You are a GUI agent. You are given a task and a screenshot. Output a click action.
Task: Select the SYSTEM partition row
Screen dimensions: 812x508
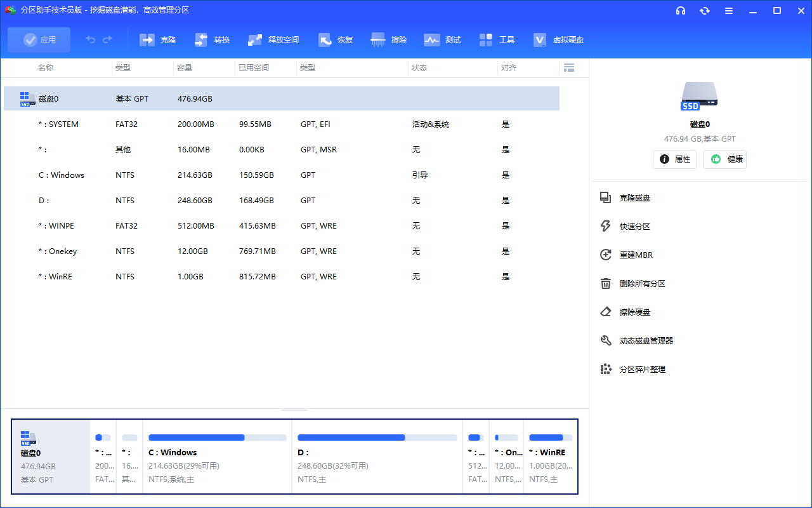[x=282, y=124]
